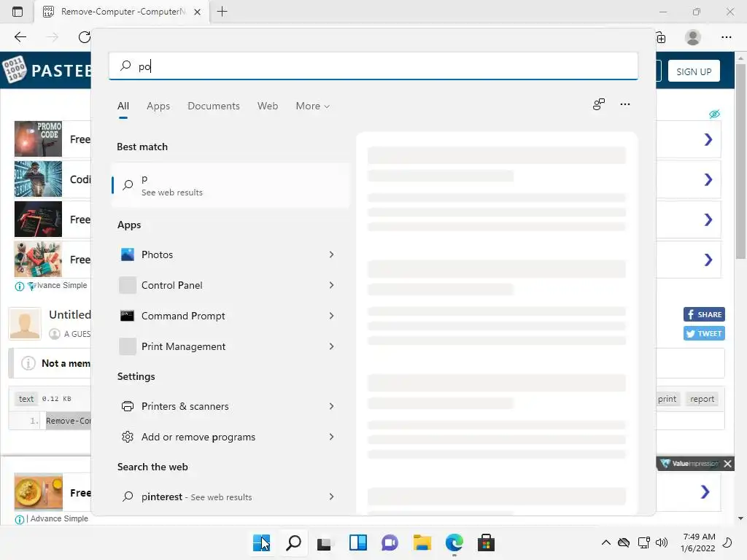Image resolution: width=747 pixels, height=560 pixels.
Task: Go back in Edge browser
Action: (x=20, y=37)
